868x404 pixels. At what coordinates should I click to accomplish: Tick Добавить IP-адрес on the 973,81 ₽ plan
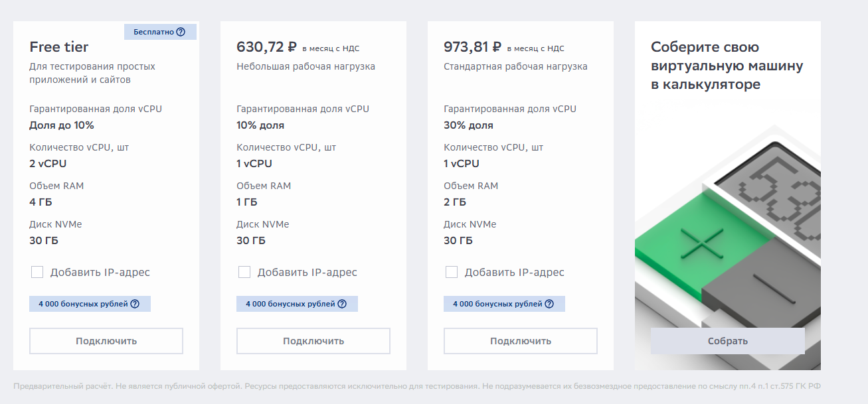coord(452,272)
